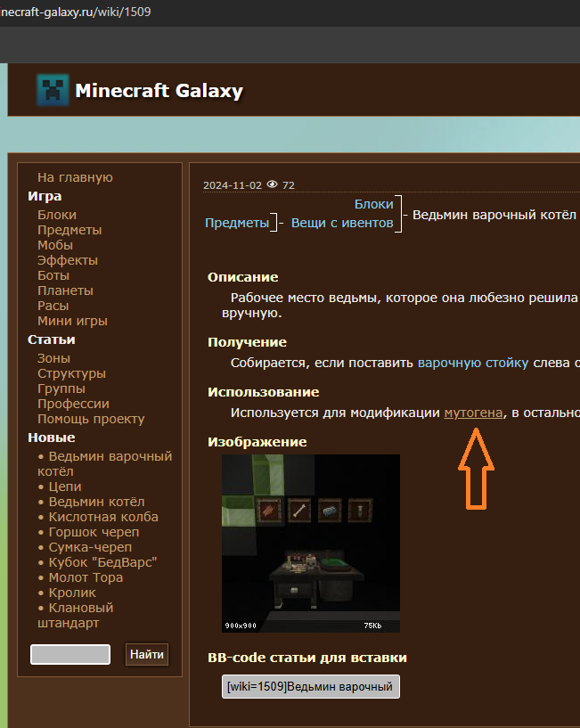Open the Minecraft Galaxy site title
This screenshot has height=728, width=580.
click(x=159, y=91)
